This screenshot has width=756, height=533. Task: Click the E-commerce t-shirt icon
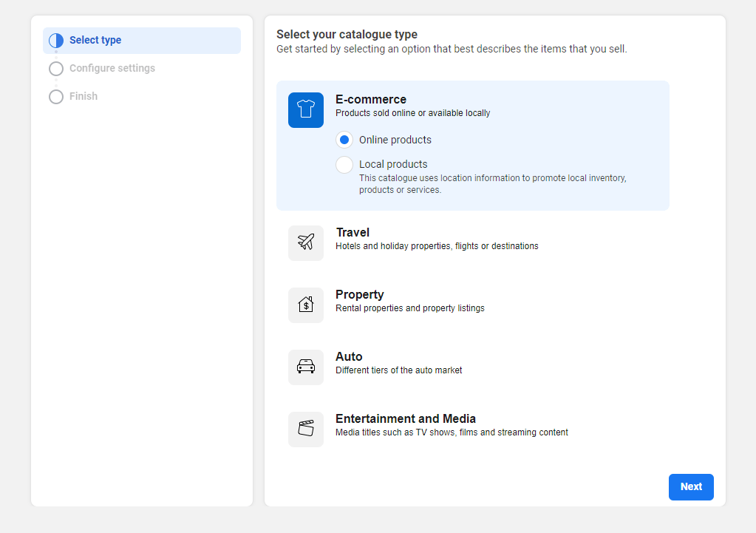click(x=306, y=110)
